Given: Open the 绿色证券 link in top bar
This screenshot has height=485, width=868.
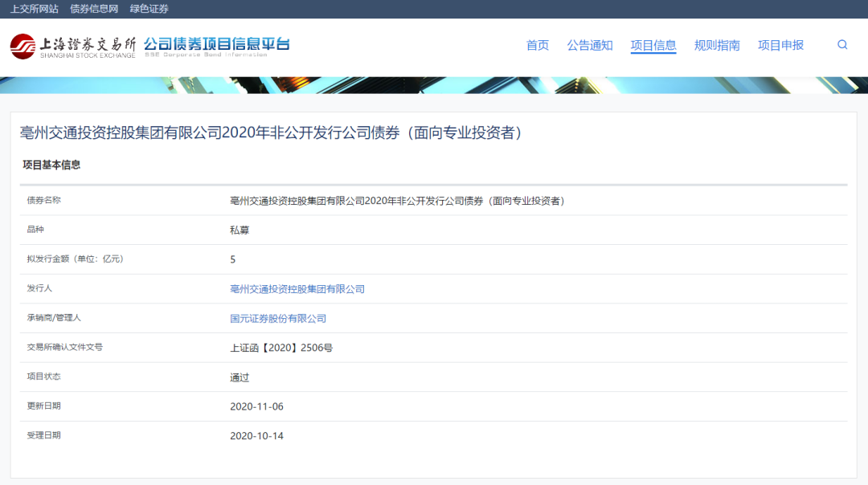Looking at the screenshot, I should (x=149, y=9).
